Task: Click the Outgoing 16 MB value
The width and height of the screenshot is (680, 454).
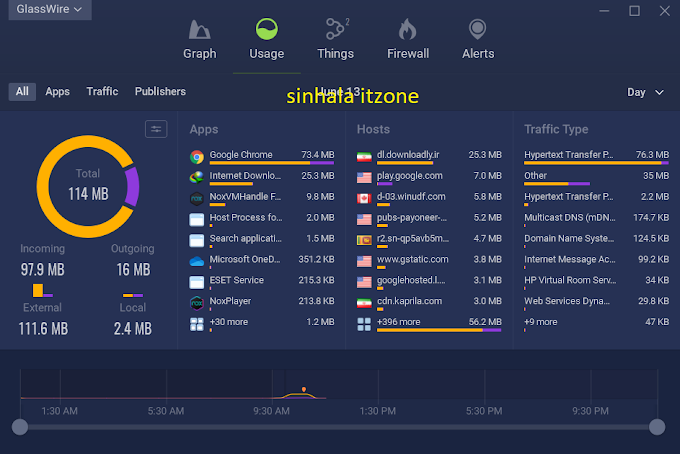Action: pos(133,270)
